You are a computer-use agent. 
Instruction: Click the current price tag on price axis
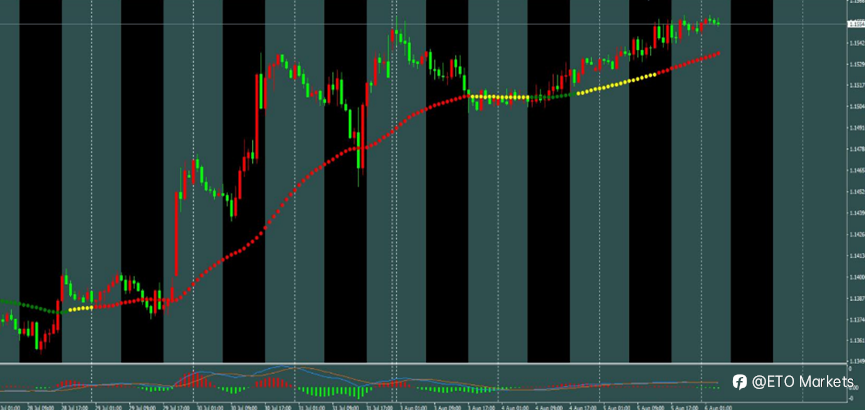pyautogui.click(x=856, y=24)
